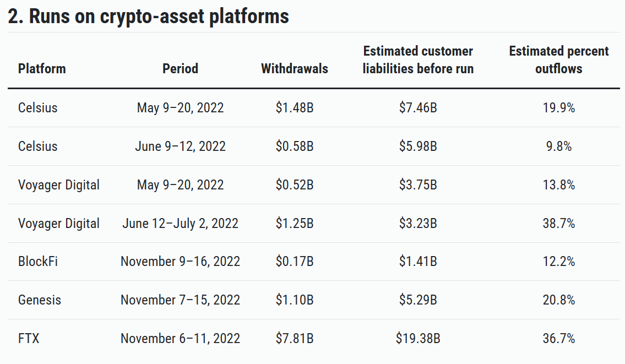
Task: Click the Platform column header
Action: pos(42,69)
